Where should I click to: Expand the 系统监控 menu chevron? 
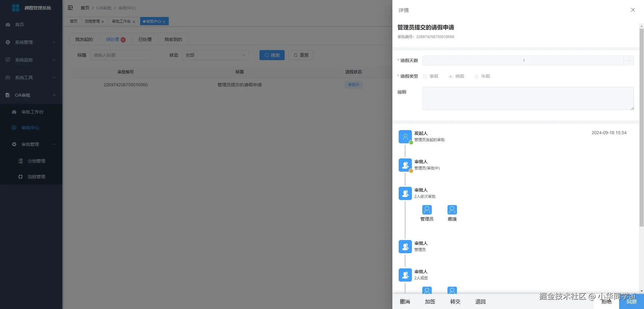click(54, 60)
